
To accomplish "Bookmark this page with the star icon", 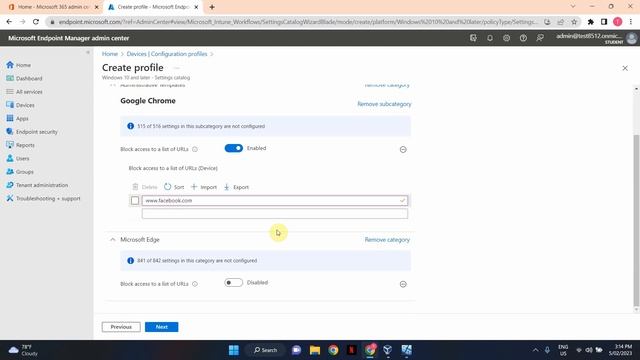I will pos(574,22).
